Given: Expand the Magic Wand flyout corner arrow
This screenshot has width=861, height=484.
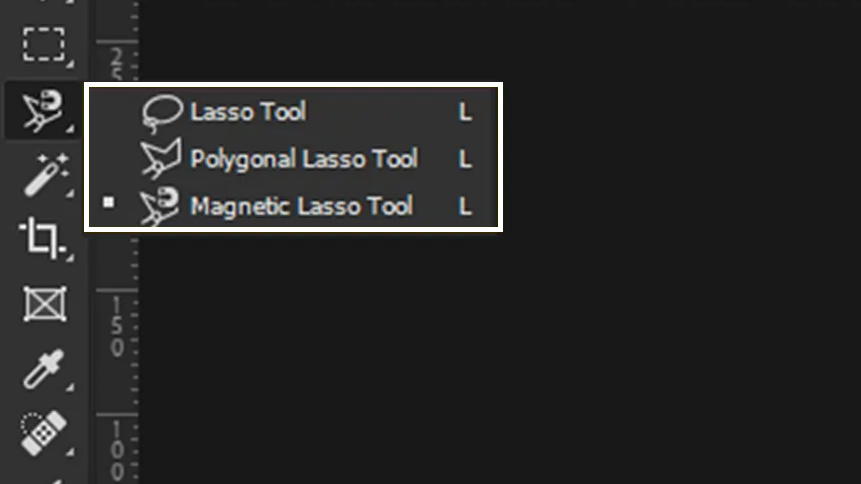Looking at the screenshot, I should 70,193.
